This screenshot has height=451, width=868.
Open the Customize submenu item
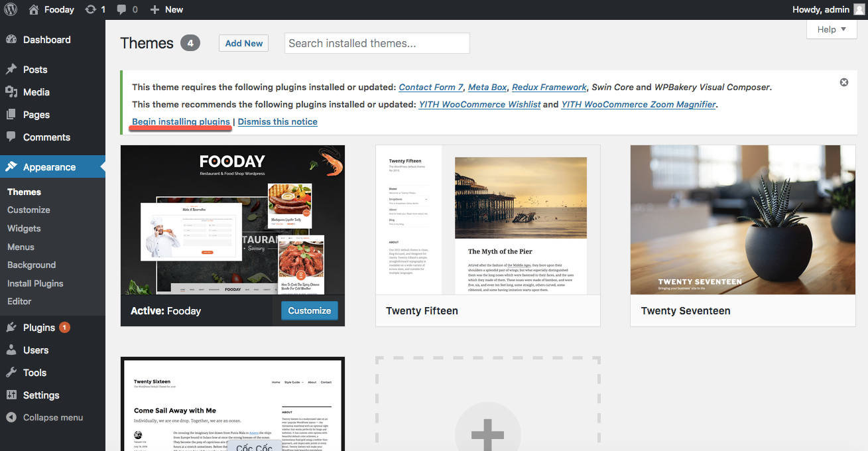click(29, 210)
